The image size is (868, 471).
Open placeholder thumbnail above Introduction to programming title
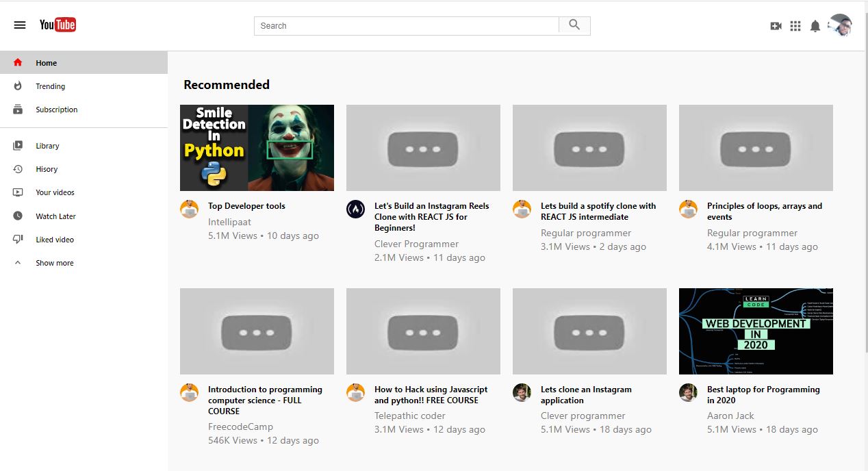(x=257, y=331)
